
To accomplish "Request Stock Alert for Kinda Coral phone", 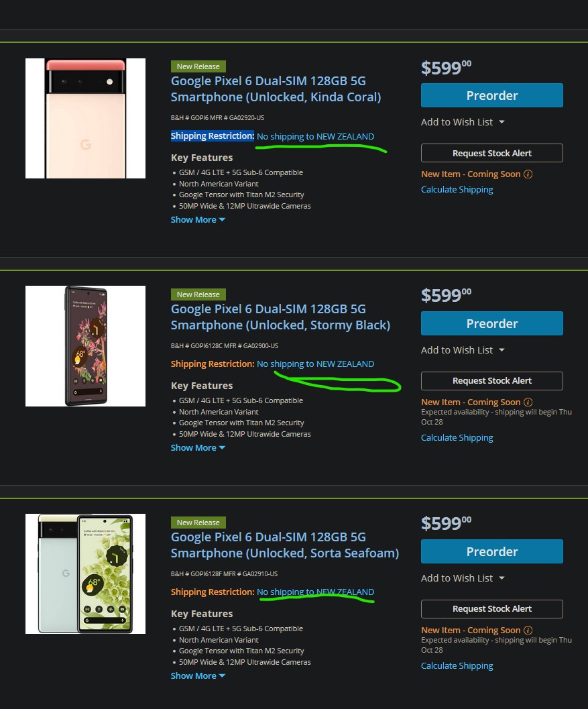I will click(491, 154).
